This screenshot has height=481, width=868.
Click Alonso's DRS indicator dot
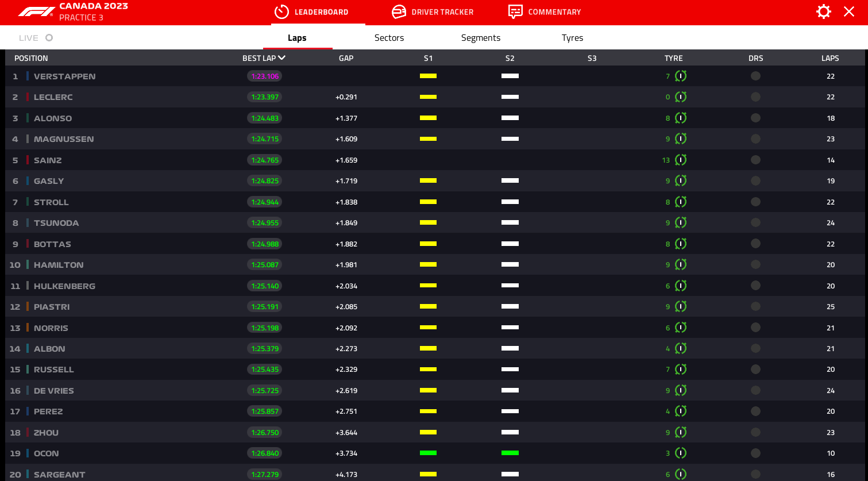pyautogui.click(x=755, y=118)
